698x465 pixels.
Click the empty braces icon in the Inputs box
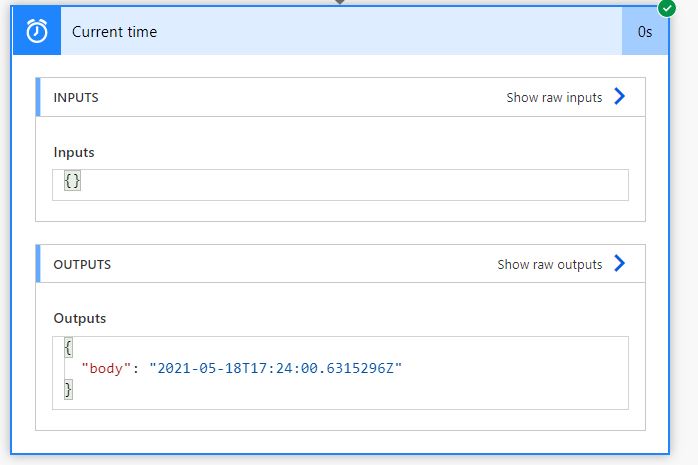72,181
